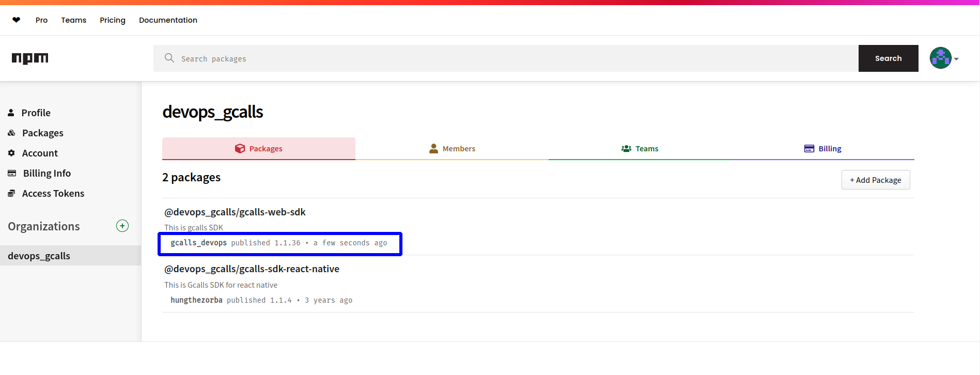Add a new organization with plus icon
This screenshot has width=980, height=375.
pos(122,226)
